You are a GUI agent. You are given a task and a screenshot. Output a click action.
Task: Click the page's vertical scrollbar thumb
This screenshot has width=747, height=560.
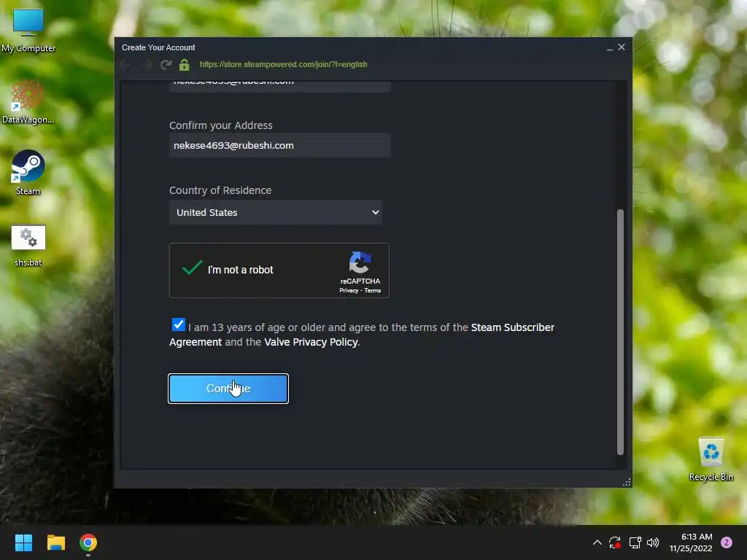pos(620,332)
